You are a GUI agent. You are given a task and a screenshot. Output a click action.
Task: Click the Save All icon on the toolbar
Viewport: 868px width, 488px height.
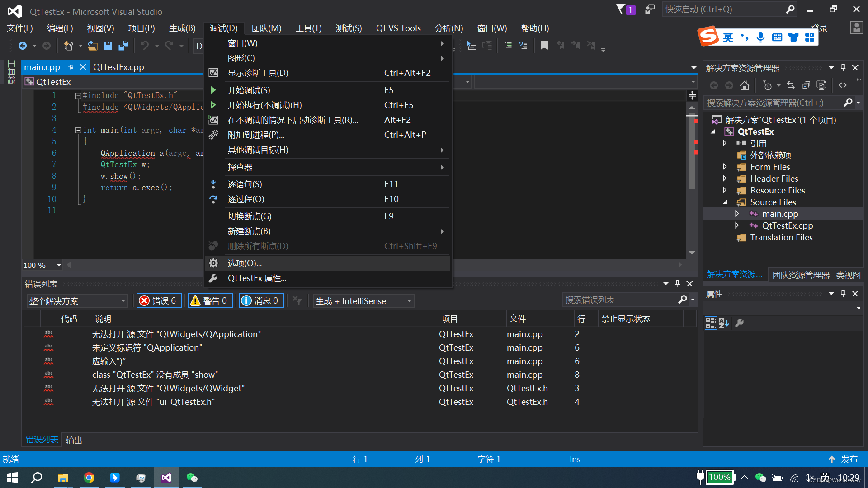pyautogui.click(x=123, y=45)
